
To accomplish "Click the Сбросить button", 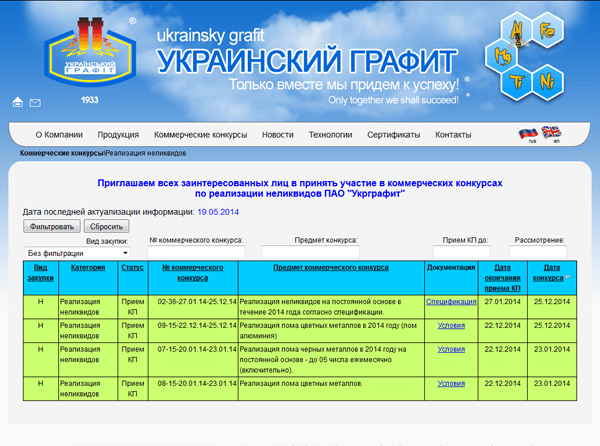I will point(106,226).
